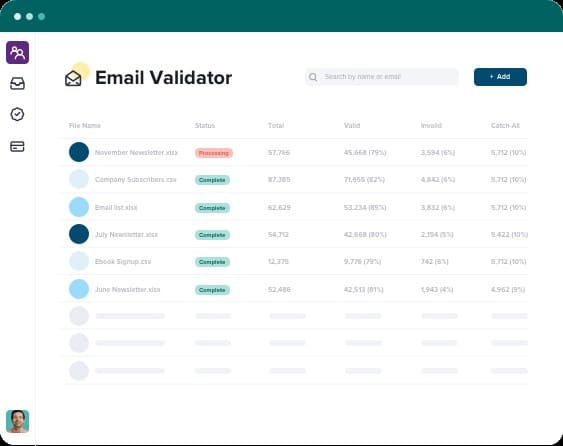
Task: Select invalid count 742 (6%)
Action: coord(435,261)
